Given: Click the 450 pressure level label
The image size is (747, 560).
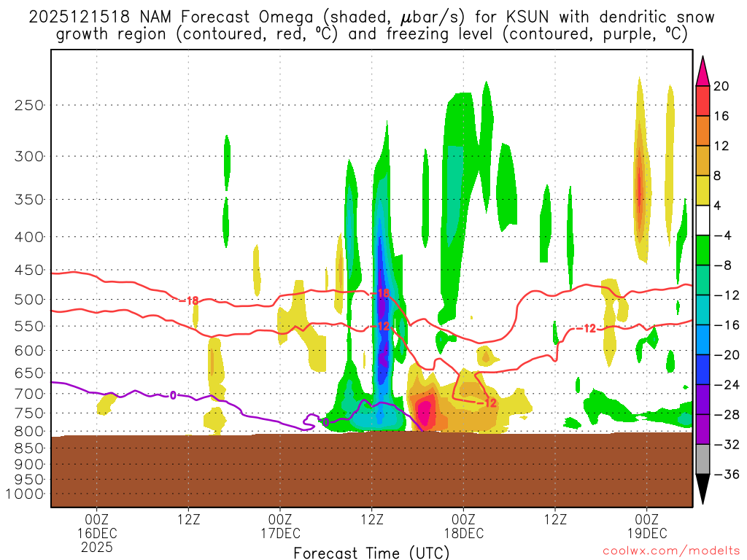Looking at the screenshot, I should (29, 270).
